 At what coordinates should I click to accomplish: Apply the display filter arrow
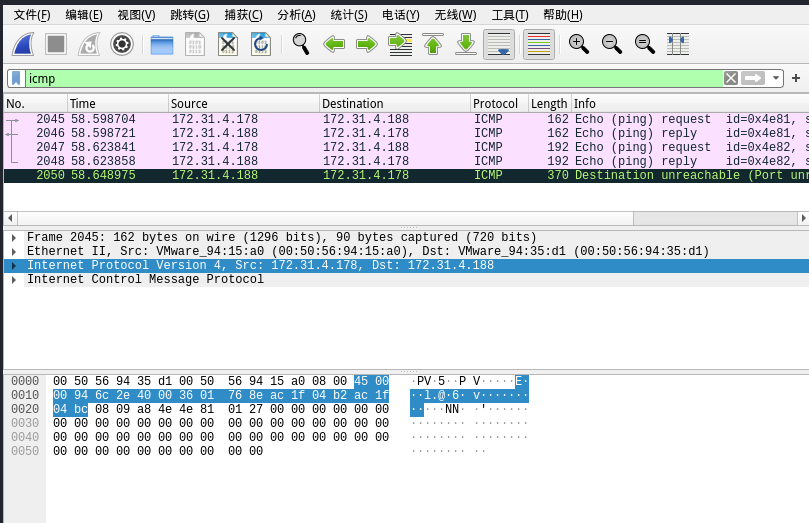(x=753, y=78)
